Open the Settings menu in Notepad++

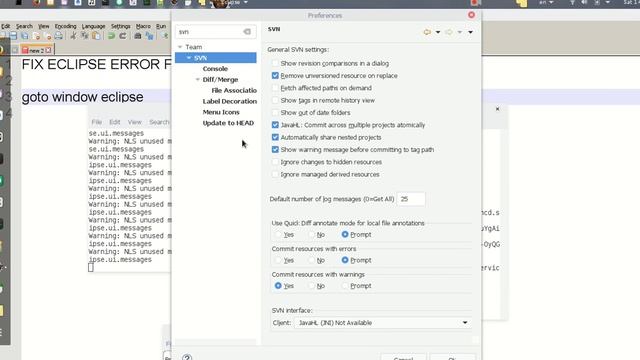[121, 26]
